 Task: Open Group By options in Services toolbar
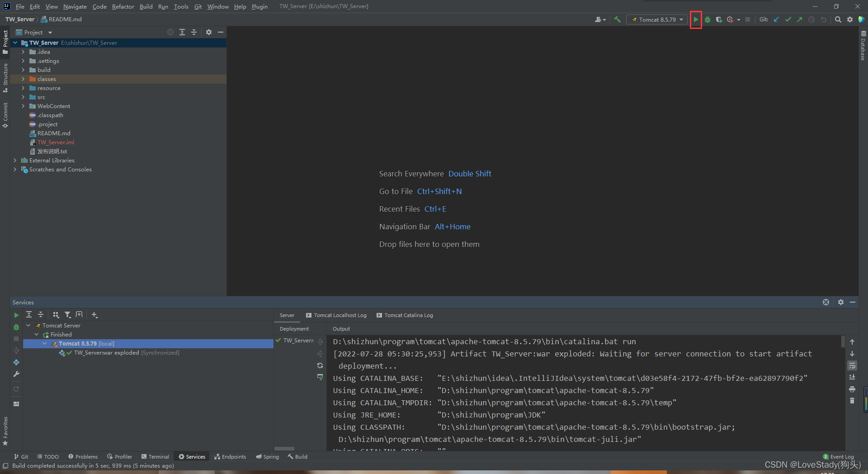[x=56, y=315]
